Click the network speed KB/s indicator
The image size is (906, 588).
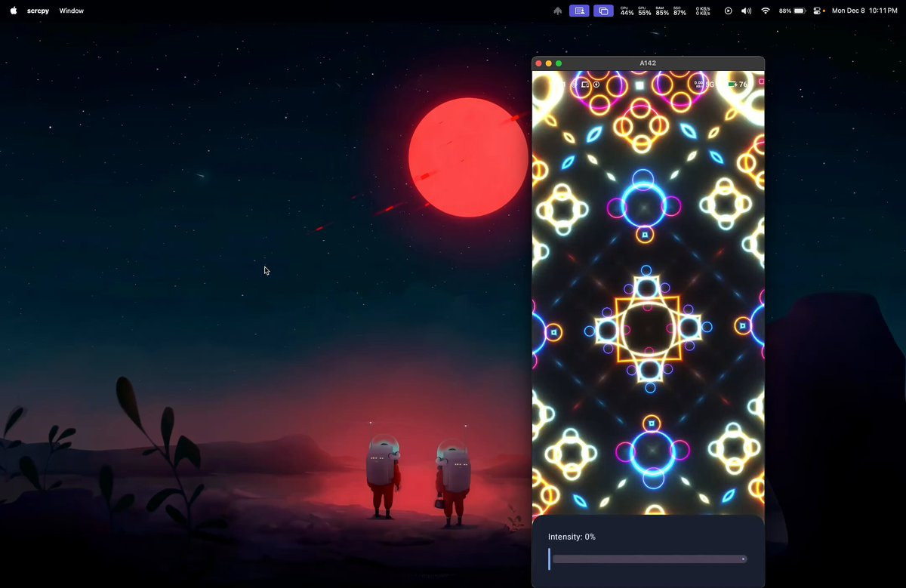pyautogui.click(x=702, y=11)
